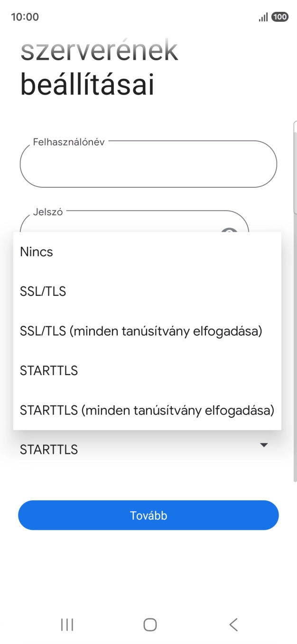Select the Nincs security option
This screenshot has width=297, height=644.
point(36,252)
